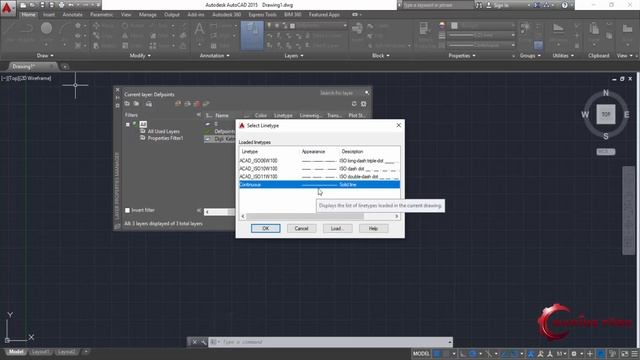This screenshot has width=640, height=360.
Task: Click New Layer VP Frozen icon
Action: 187,104
